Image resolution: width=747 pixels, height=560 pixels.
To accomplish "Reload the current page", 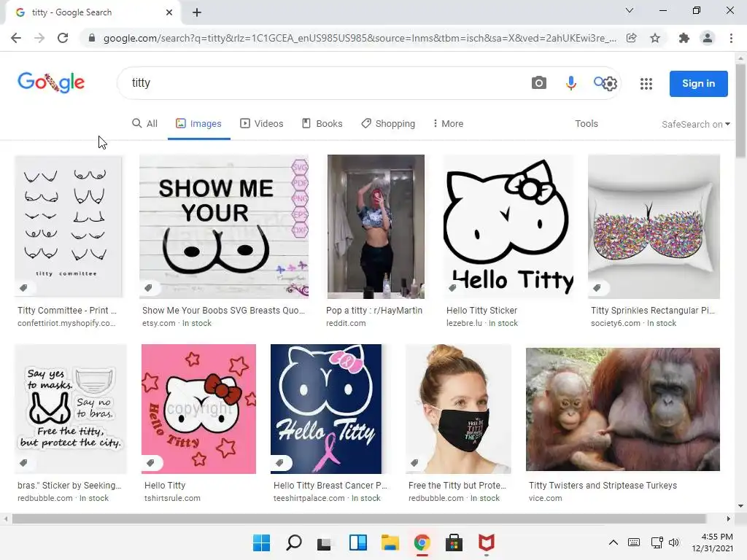I will tap(63, 38).
